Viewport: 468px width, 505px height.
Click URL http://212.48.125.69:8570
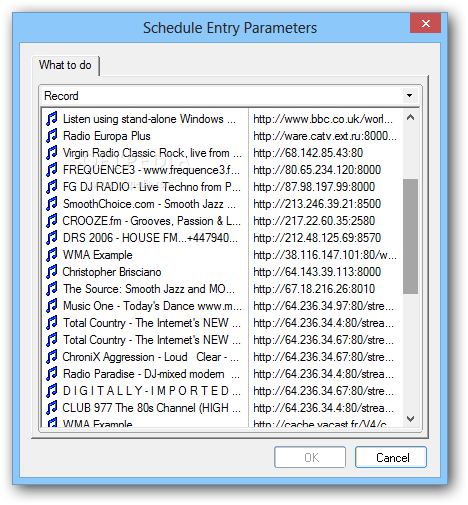pyautogui.click(x=317, y=238)
